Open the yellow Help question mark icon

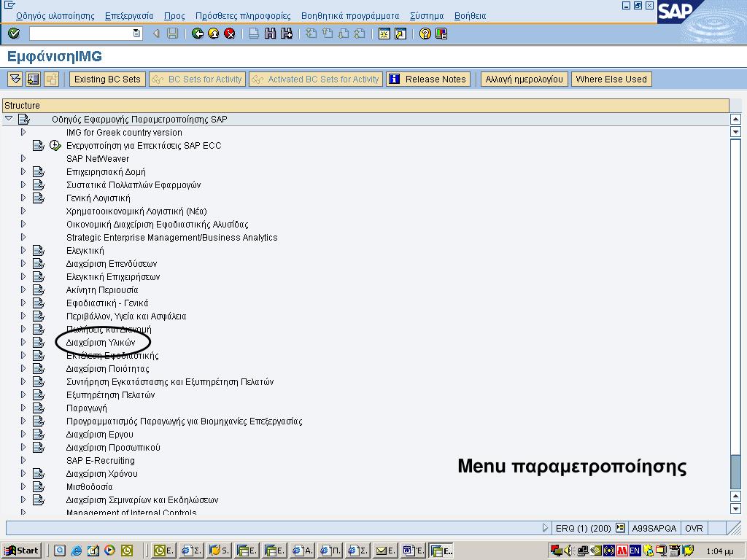[x=425, y=34]
